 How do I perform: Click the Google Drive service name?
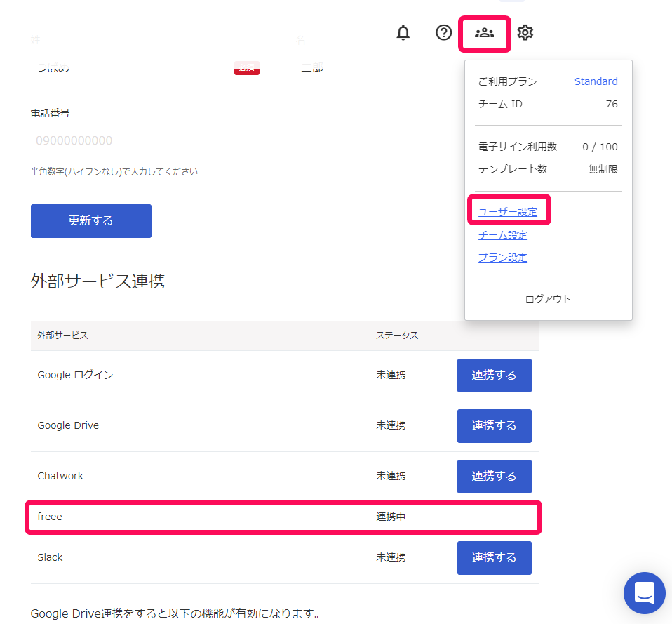coord(68,425)
